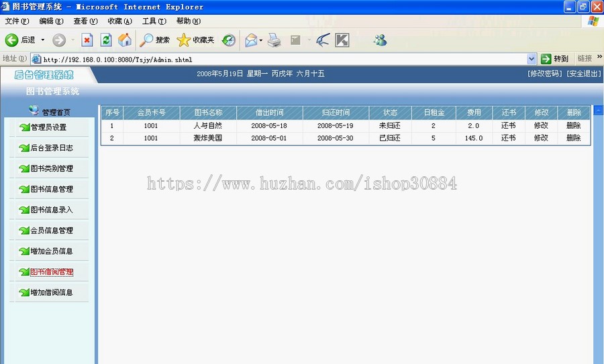Click 删除 for 轰炸美国 row

pyautogui.click(x=574, y=137)
